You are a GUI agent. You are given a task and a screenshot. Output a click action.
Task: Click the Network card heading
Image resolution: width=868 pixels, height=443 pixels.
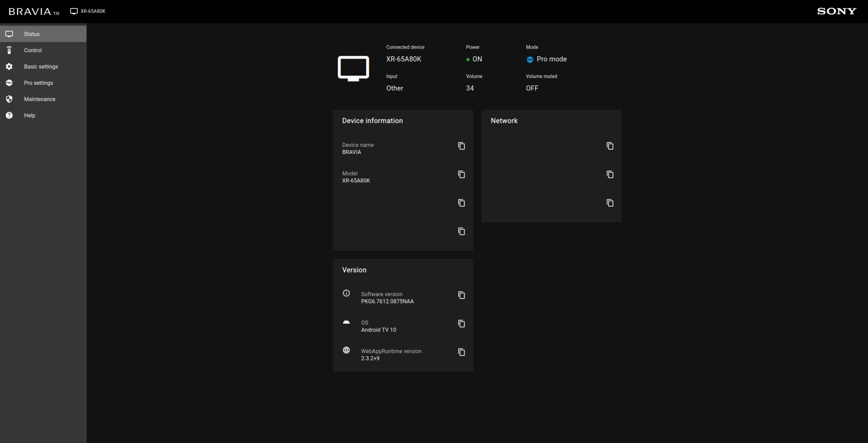pyautogui.click(x=504, y=120)
